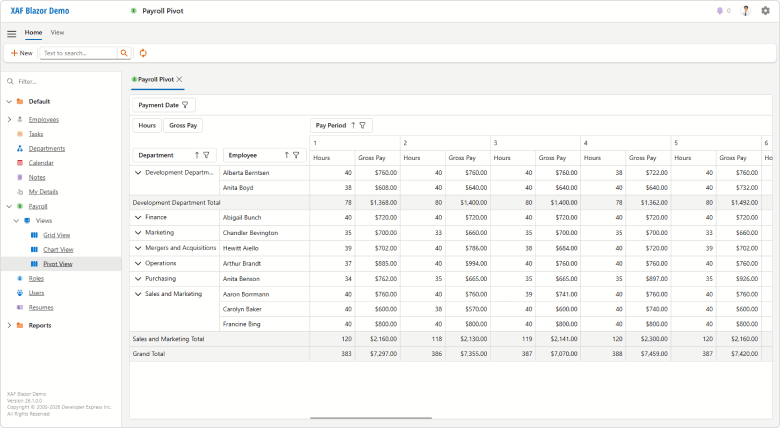Sort Department field arrow
This screenshot has width=780, height=428.
197,155
